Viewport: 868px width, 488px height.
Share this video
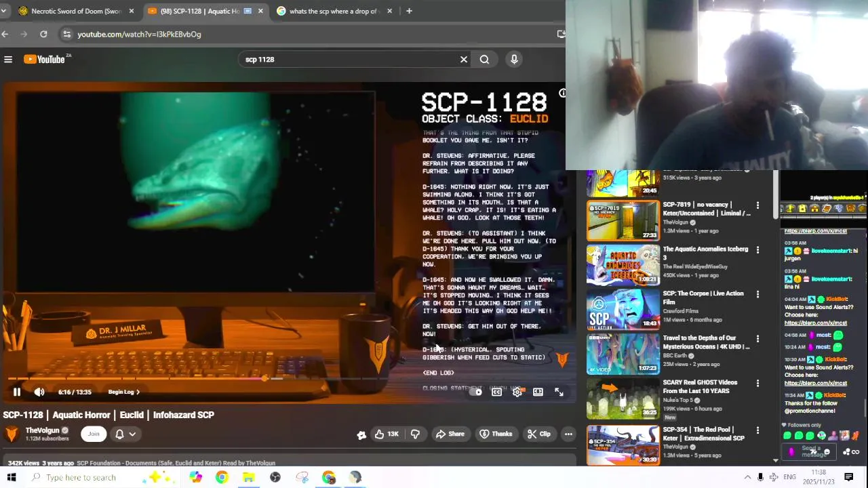click(x=450, y=434)
